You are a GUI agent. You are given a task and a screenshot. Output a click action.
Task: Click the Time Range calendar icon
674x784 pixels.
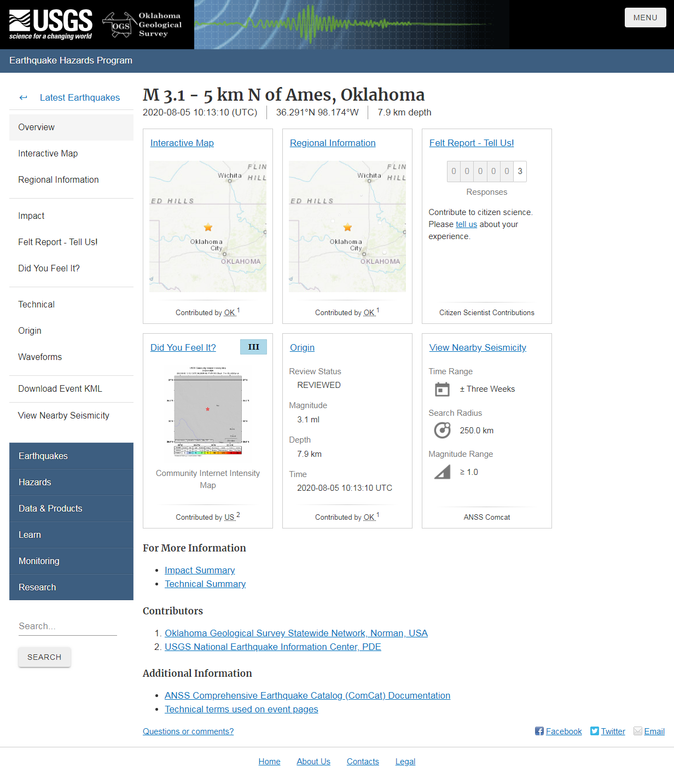(442, 389)
